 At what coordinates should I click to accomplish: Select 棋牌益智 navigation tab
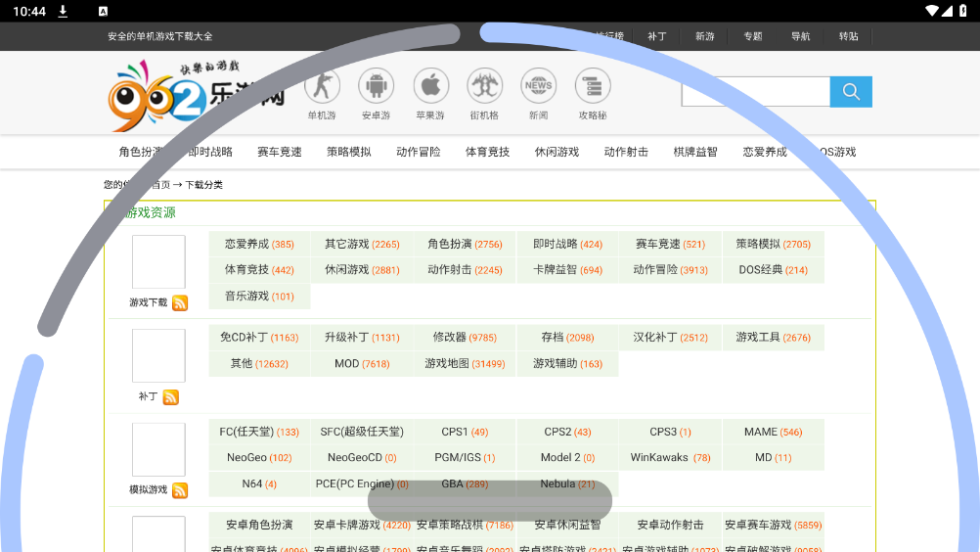pyautogui.click(x=695, y=152)
